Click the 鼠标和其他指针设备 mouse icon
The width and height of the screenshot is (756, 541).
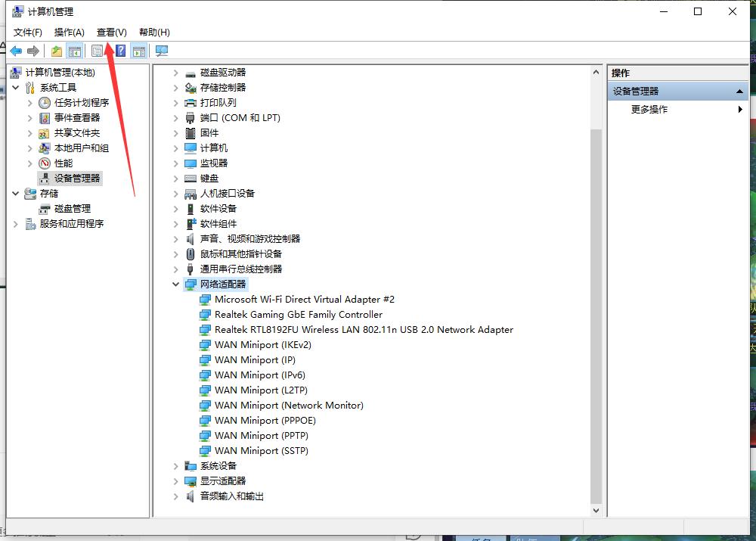tap(191, 254)
